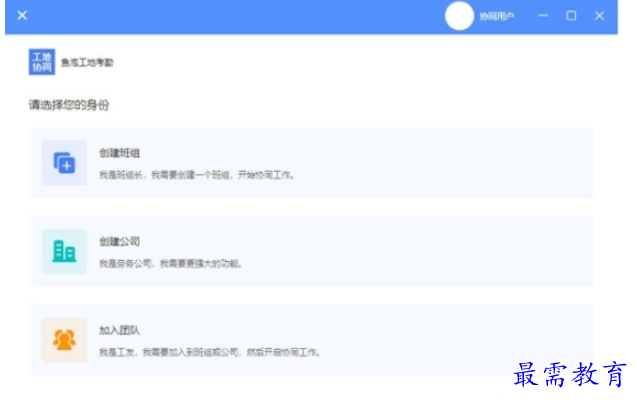Maximize the window from the header
This screenshot has height=406, width=635.
tap(571, 16)
